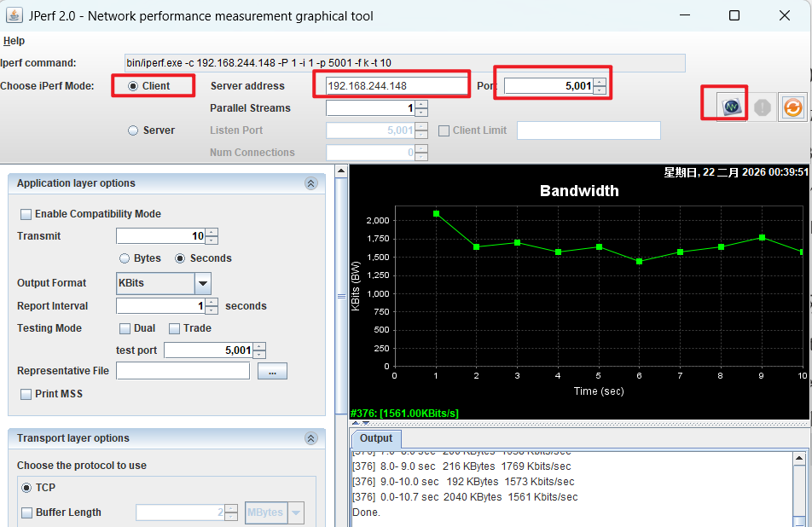
Task: Click the output line '0.0-10.7 sec 2040 KBytes'
Action: [465, 497]
